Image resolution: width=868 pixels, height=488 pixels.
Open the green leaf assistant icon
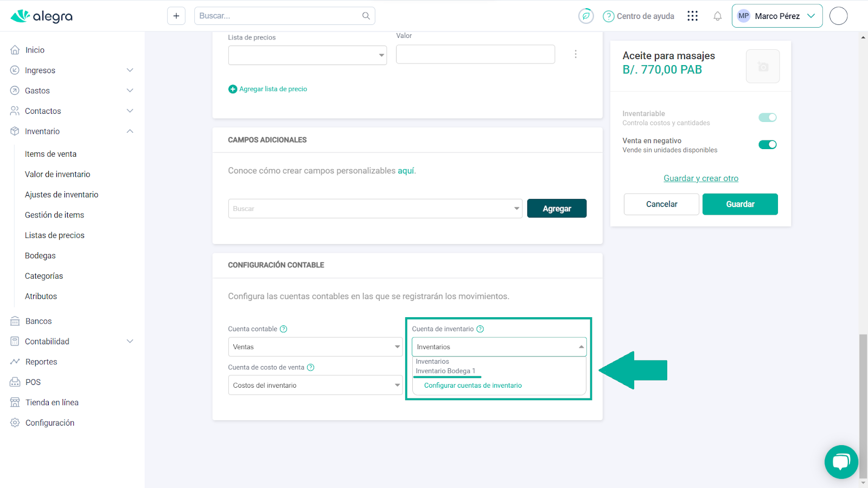pos(586,16)
